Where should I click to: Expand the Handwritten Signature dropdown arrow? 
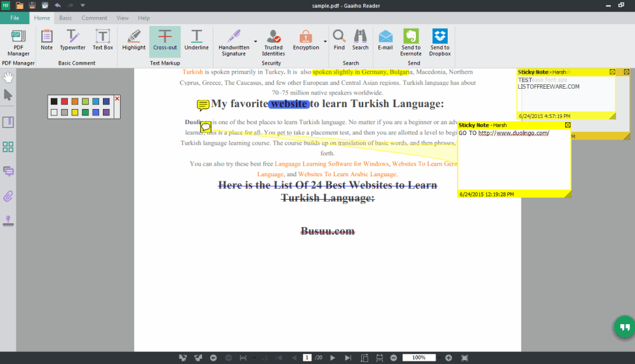tap(255, 41)
